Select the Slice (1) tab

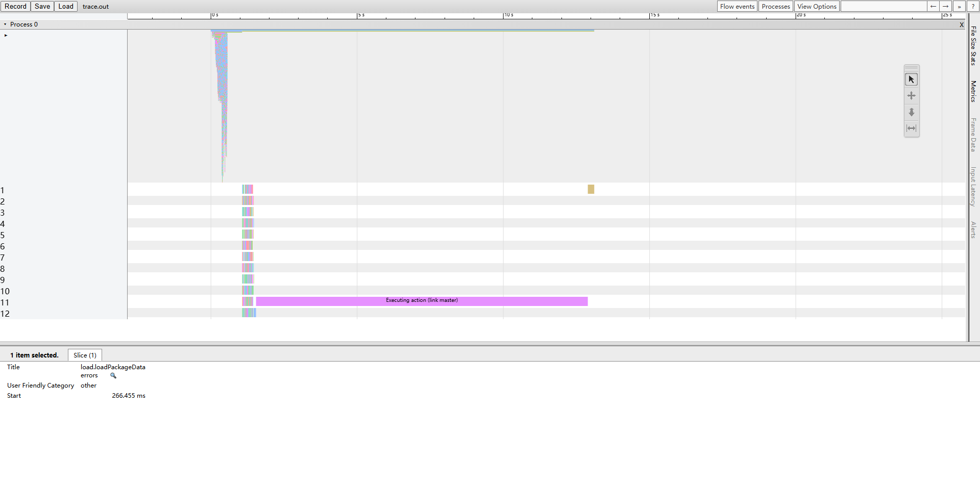(85, 355)
